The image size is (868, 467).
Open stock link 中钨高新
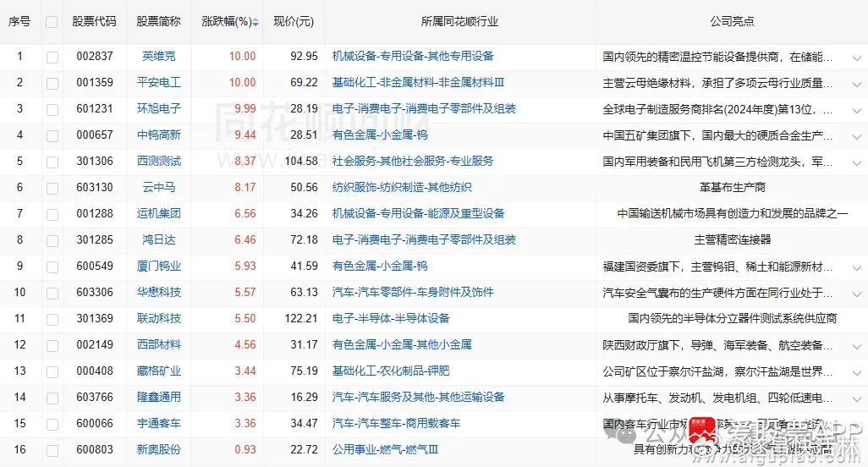[x=159, y=135]
